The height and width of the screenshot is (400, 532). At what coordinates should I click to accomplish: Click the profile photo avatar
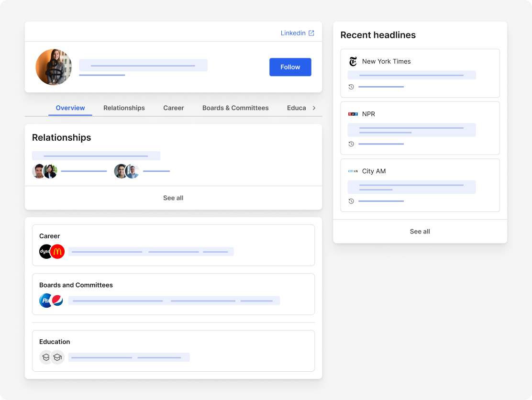(x=54, y=67)
